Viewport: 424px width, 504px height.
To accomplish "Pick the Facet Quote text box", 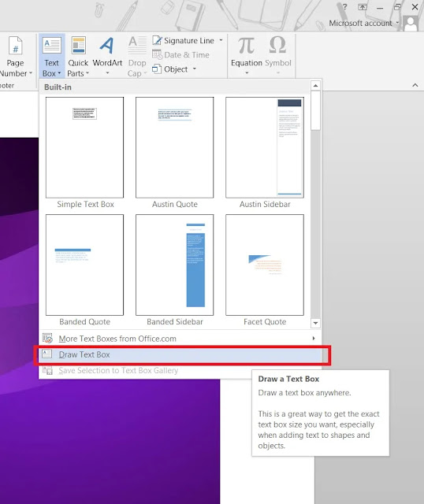I will (x=265, y=265).
